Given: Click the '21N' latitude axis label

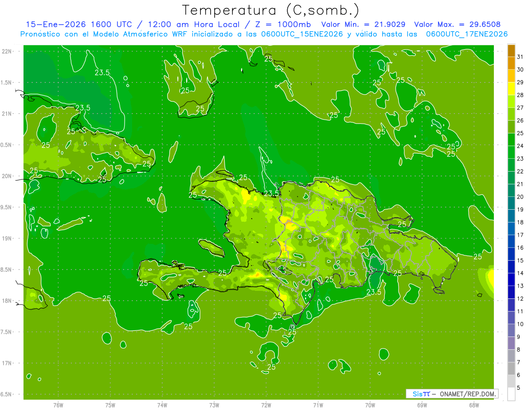Looking at the screenshot, I should pyautogui.click(x=8, y=114).
